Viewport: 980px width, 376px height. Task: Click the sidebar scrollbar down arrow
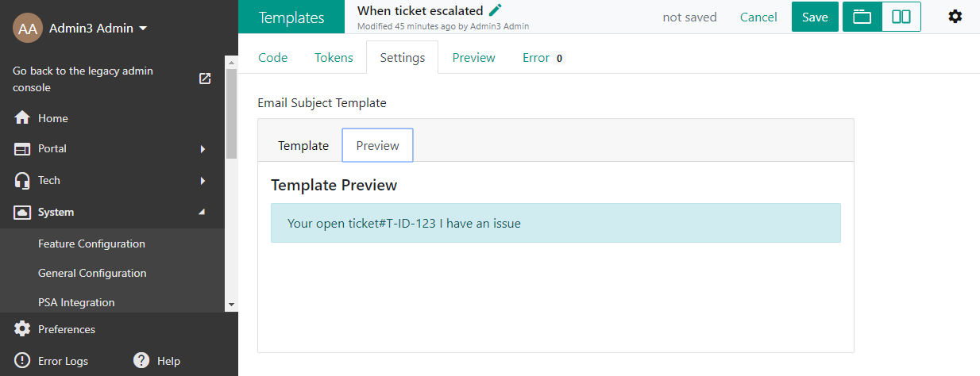231,304
